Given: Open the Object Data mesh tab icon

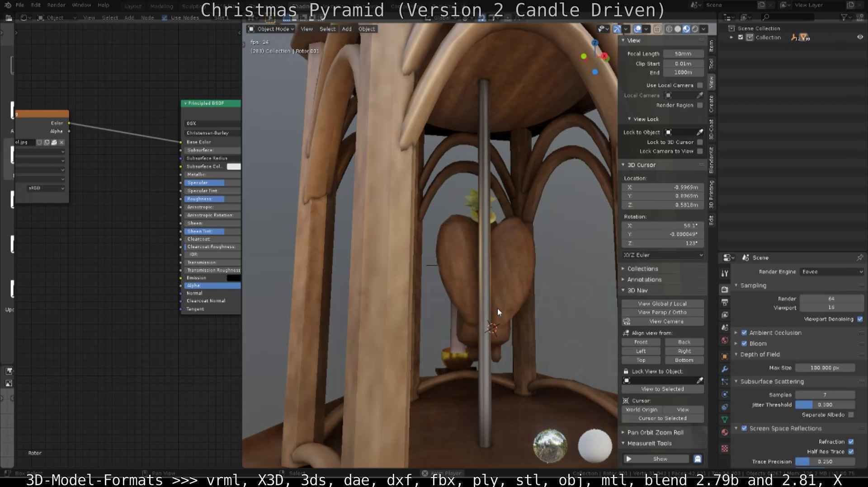Looking at the screenshot, I should click(725, 420).
